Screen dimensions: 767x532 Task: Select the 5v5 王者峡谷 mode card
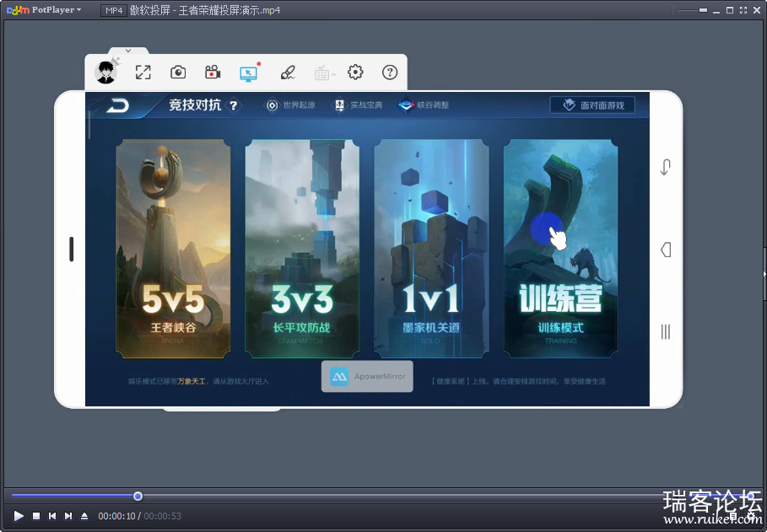tap(173, 249)
